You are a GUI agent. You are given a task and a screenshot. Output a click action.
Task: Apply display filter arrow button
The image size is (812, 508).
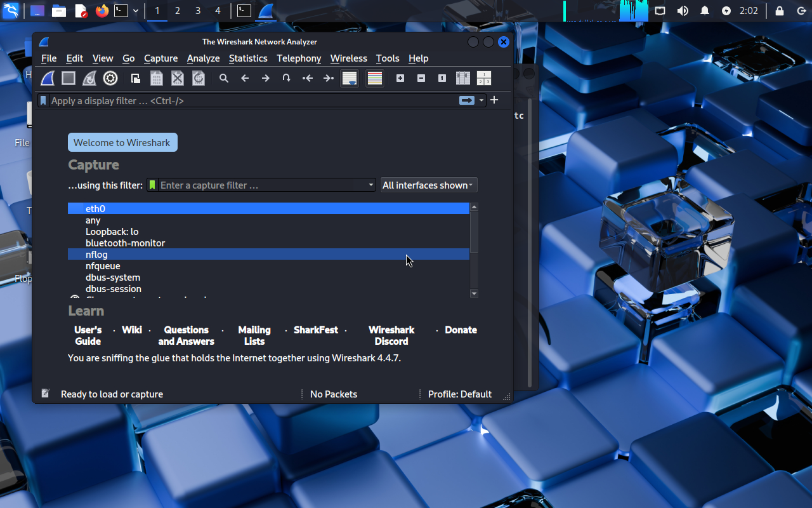pos(467,100)
